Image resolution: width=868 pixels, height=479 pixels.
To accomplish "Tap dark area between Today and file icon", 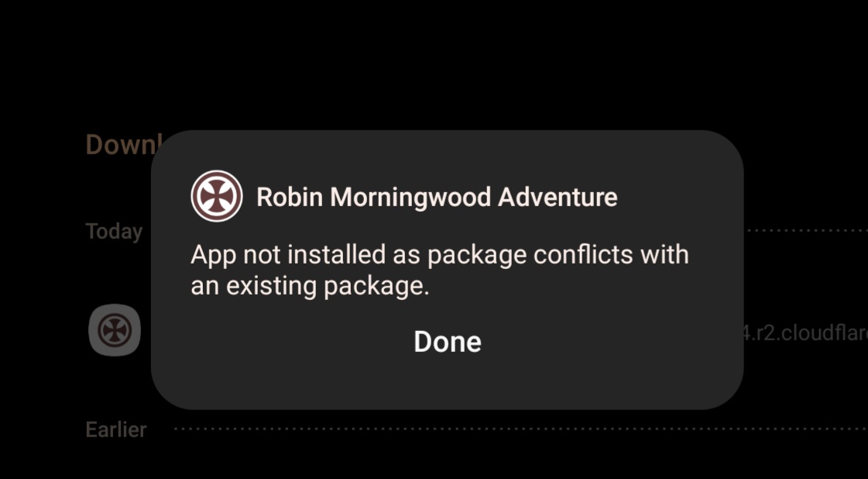I will coord(115,273).
